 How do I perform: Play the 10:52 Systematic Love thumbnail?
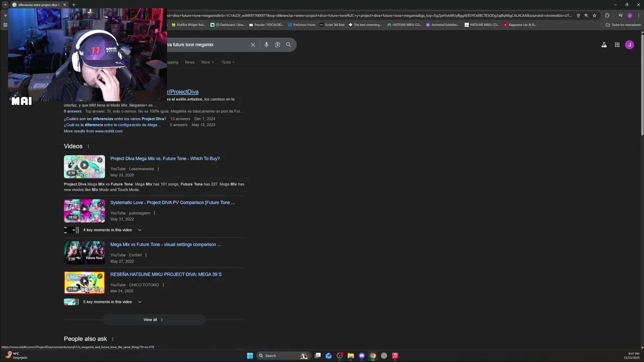pos(85,211)
